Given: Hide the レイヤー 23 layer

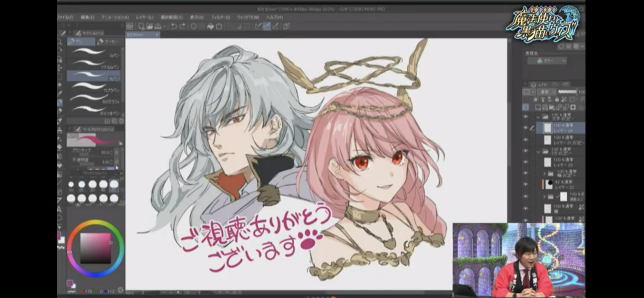Looking at the screenshot, I should click(526, 162).
